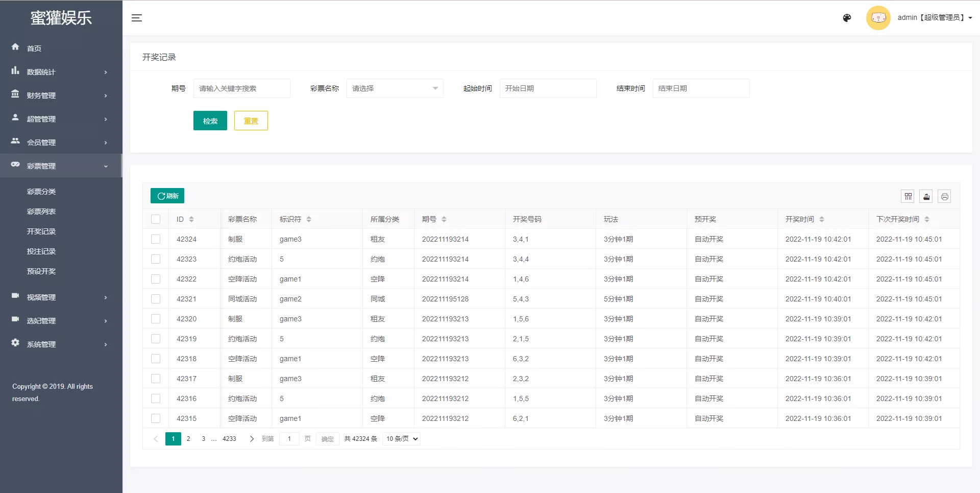980x493 pixels.
Task: Open the 彩票名称 请选择 dropdown
Action: tap(395, 88)
